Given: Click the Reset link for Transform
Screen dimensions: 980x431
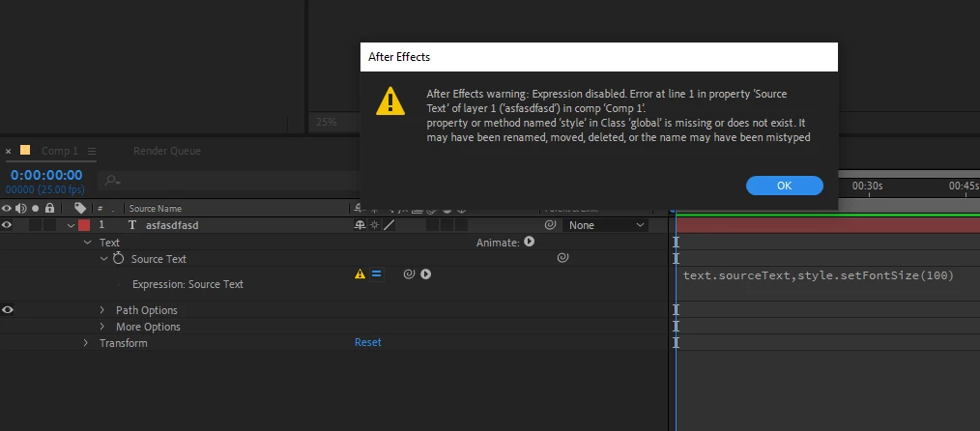Looking at the screenshot, I should click(x=367, y=342).
